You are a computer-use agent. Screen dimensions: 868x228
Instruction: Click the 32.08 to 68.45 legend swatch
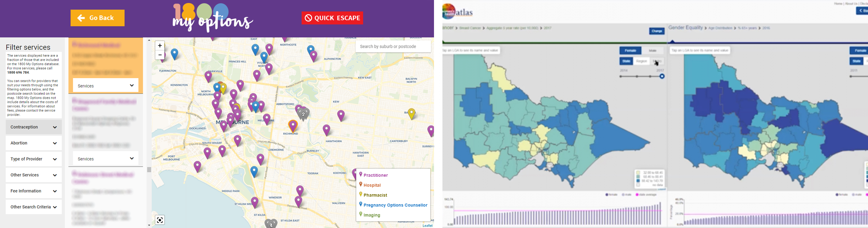tap(638, 173)
